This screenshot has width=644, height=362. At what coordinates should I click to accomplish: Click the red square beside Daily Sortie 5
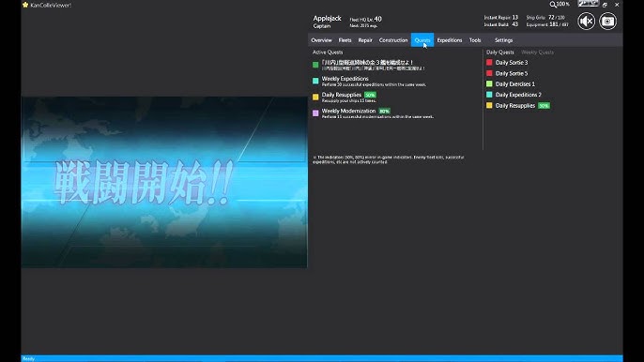489,73
